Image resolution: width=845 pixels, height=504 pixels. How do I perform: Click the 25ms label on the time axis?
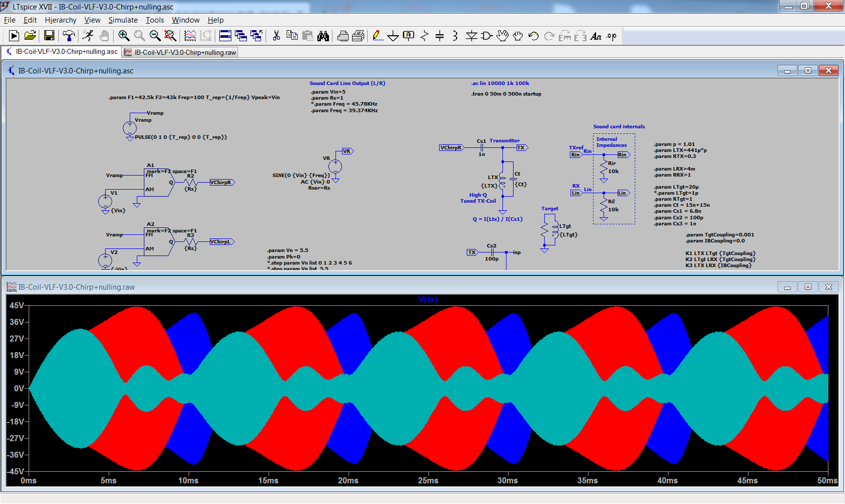428,481
